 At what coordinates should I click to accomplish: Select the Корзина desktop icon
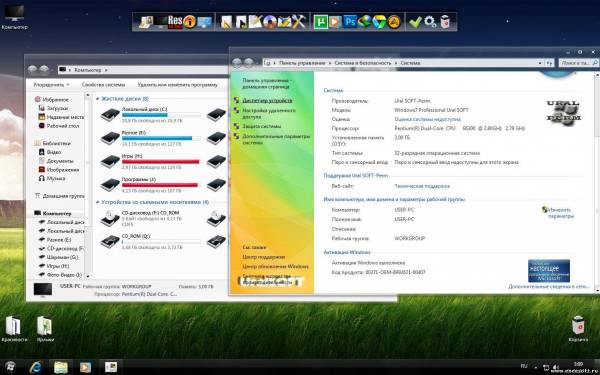[578, 329]
